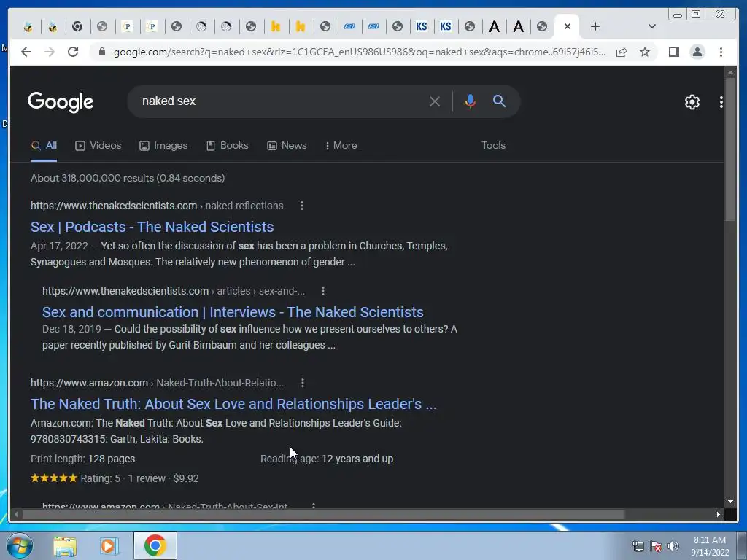Click the scrollbar down arrow
The width and height of the screenshot is (747, 560).
coord(729,502)
